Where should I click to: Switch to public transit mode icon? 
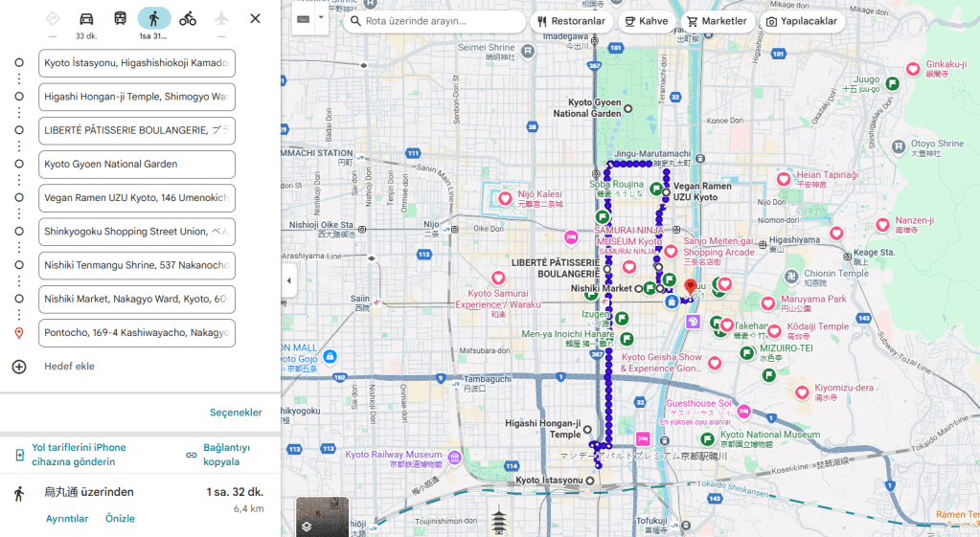[120, 19]
